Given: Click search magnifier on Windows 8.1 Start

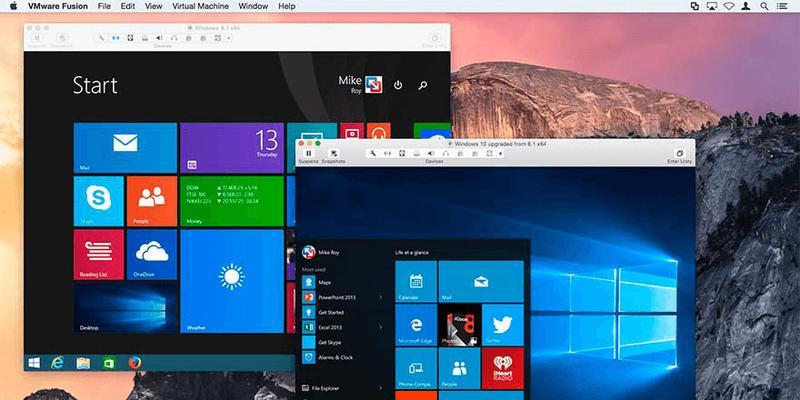Looking at the screenshot, I should click(423, 86).
